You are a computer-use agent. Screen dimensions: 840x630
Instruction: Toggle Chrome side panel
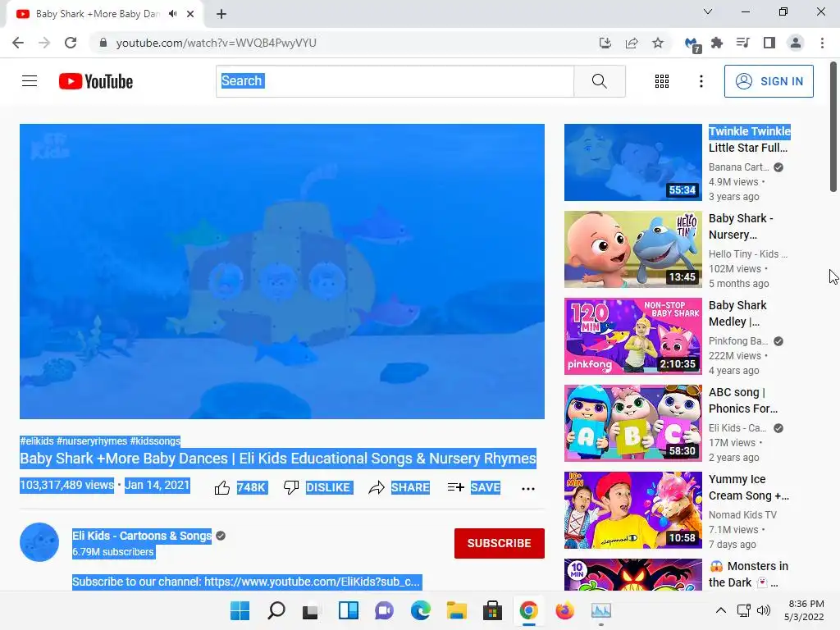point(769,43)
